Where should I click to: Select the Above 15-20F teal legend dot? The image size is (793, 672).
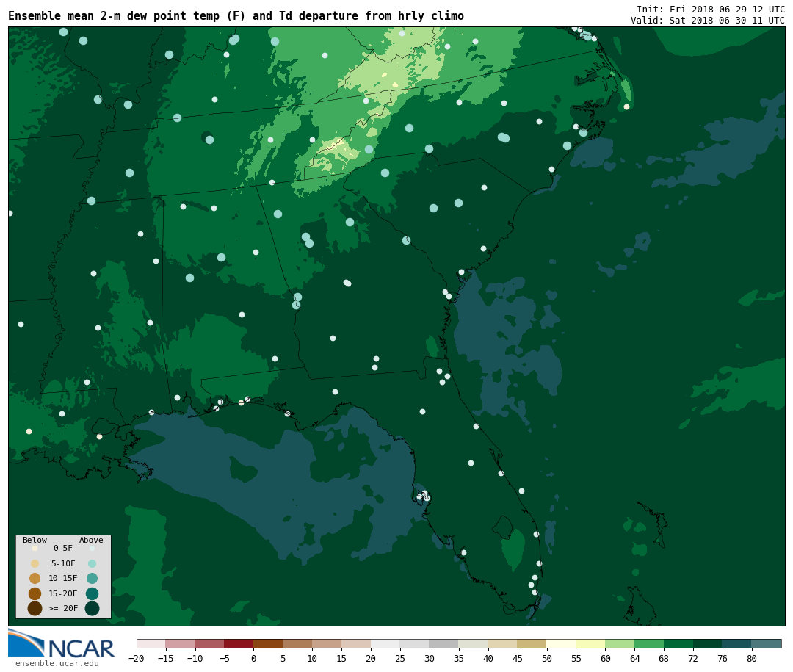coord(92,593)
